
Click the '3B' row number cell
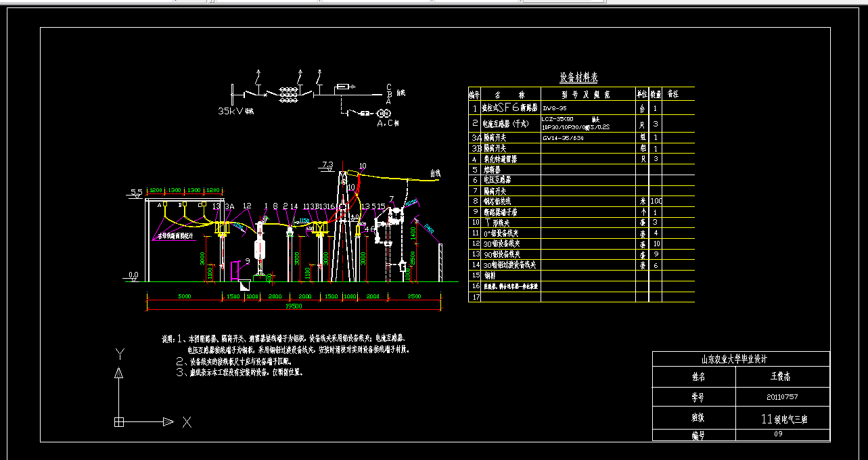pos(474,148)
